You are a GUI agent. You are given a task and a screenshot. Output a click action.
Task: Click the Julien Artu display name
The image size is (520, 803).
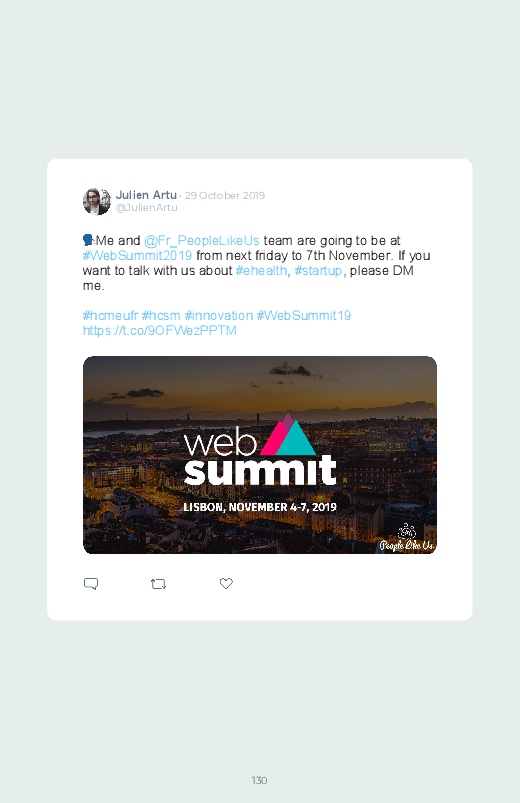tap(146, 195)
